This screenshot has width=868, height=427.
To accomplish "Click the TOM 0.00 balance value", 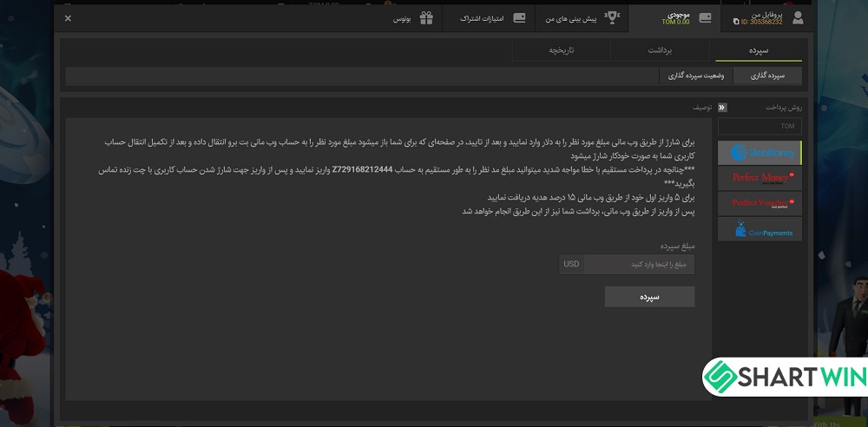I will (676, 23).
